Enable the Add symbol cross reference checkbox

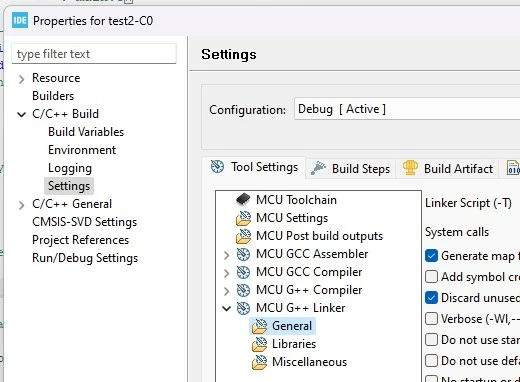431,277
